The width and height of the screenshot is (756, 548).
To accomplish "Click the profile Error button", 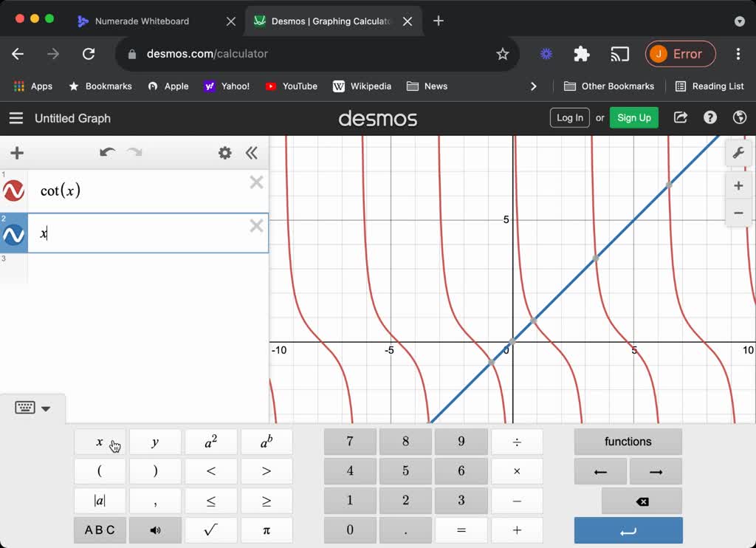I will tap(680, 54).
